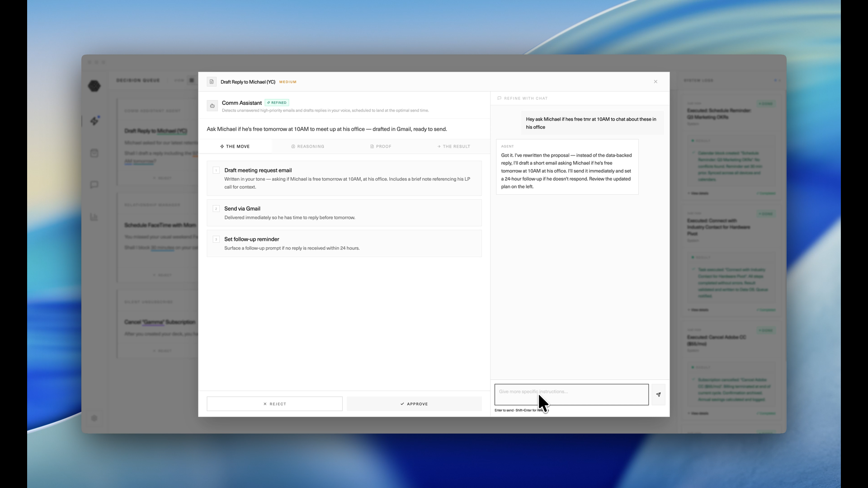Open the chat bubble icon in sidebar

94,185
